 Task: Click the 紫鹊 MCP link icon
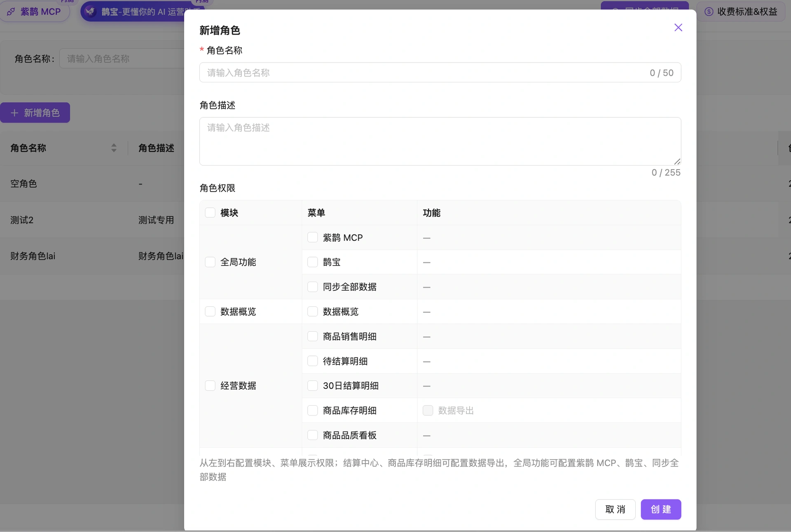point(11,12)
